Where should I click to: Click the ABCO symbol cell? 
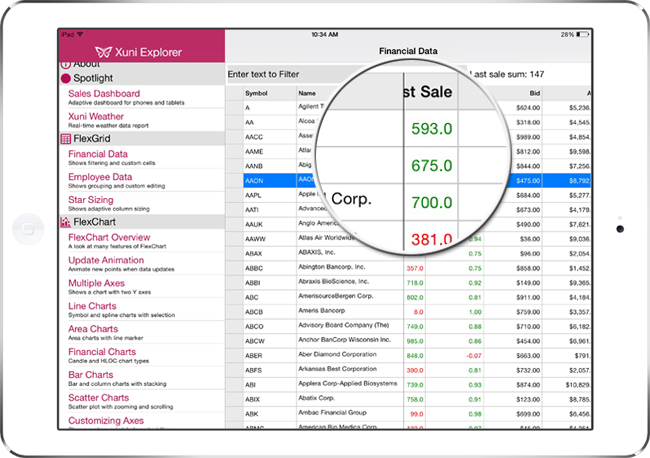[x=270, y=326]
